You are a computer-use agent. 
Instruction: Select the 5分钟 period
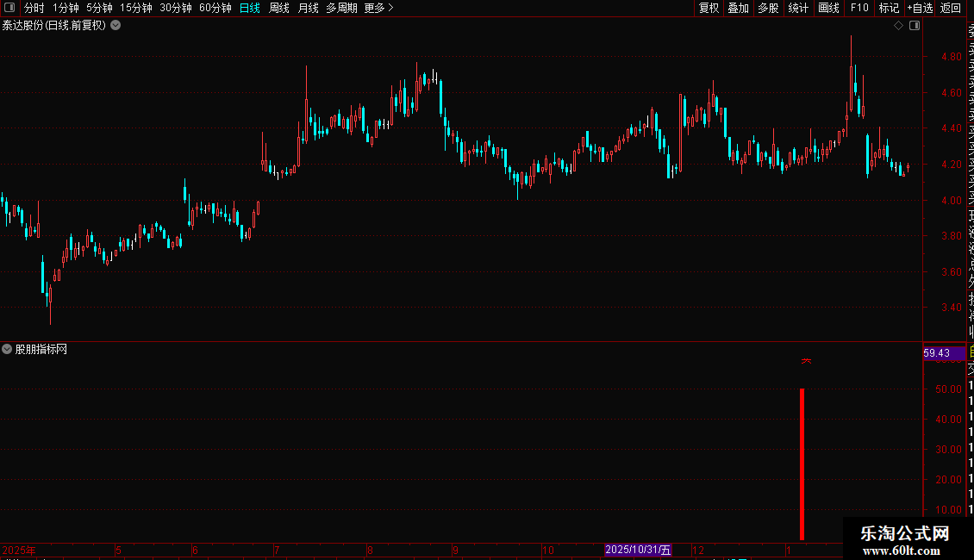(x=99, y=8)
